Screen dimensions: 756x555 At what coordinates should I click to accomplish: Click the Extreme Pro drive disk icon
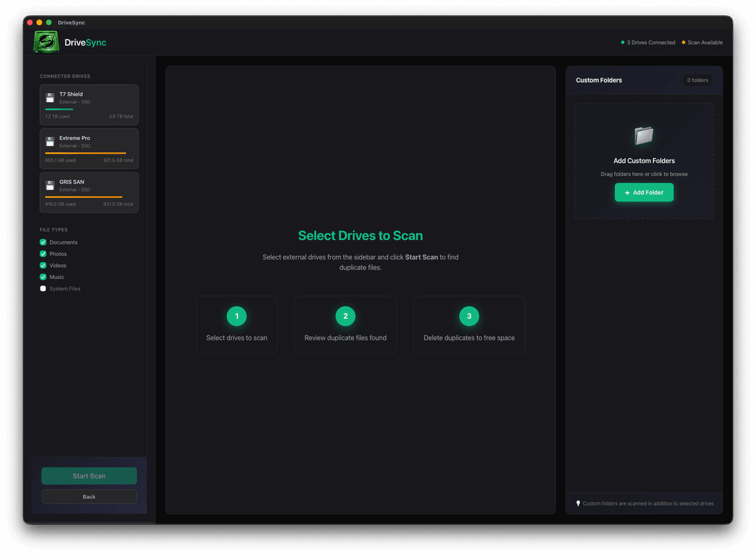pyautogui.click(x=50, y=142)
